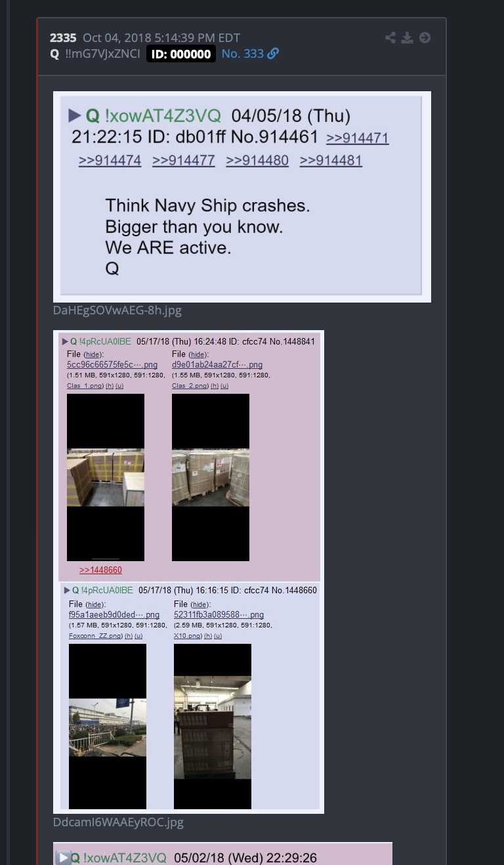Click the >>914474 reply reference
The width and height of the screenshot is (504, 865).
(110, 161)
